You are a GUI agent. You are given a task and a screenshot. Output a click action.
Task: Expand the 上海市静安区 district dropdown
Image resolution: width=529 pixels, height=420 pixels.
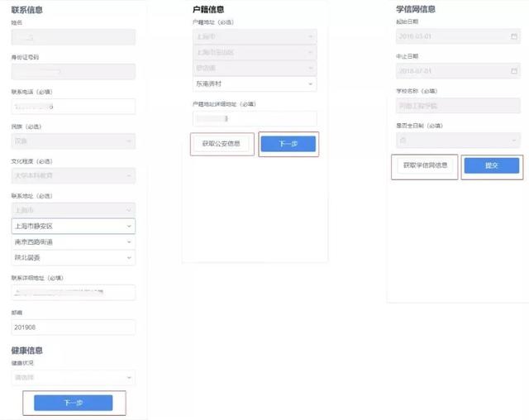74,226
